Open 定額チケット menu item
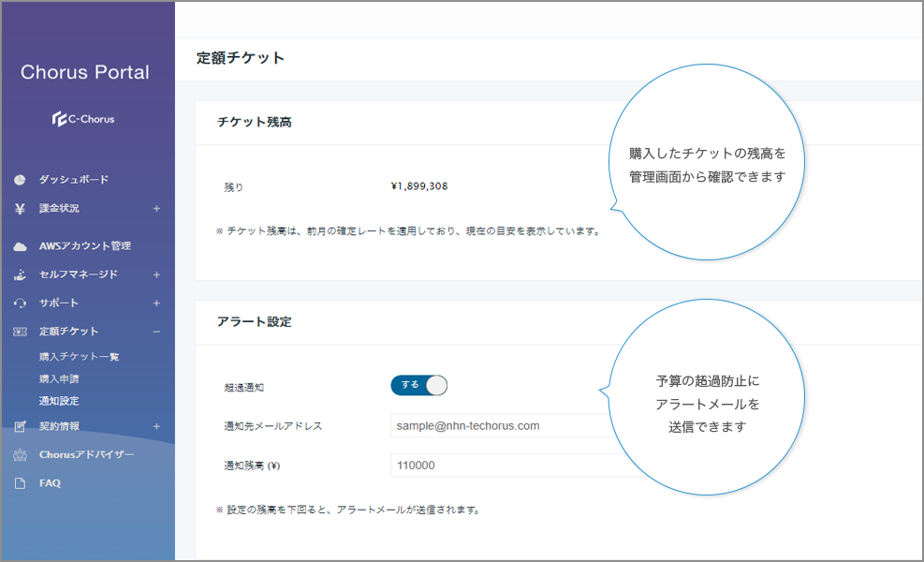924x562 pixels. (x=68, y=332)
